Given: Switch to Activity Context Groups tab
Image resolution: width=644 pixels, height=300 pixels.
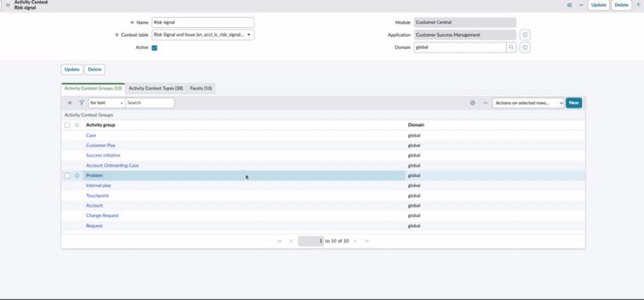Looking at the screenshot, I should point(93,88).
